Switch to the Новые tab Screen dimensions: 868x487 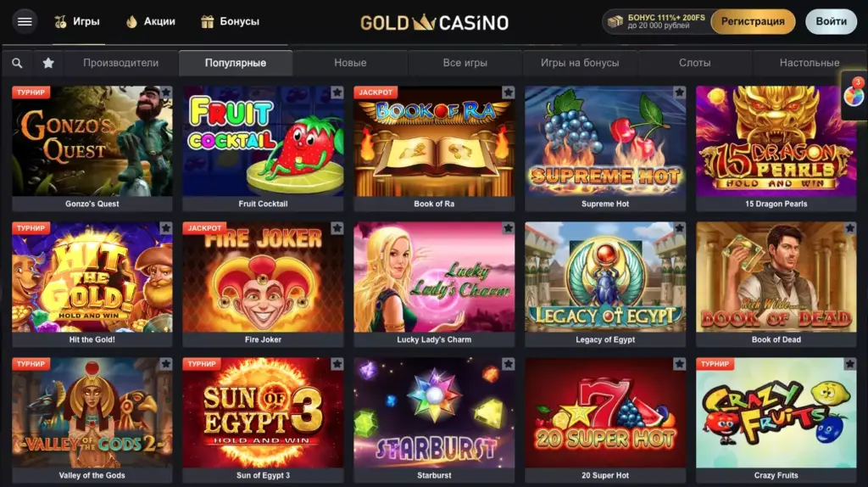coord(350,63)
